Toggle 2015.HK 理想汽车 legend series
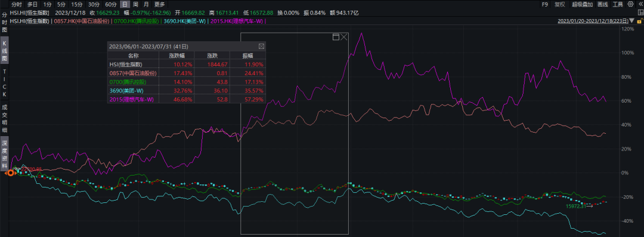The height and width of the screenshot is (237, 644). [236, 20]
